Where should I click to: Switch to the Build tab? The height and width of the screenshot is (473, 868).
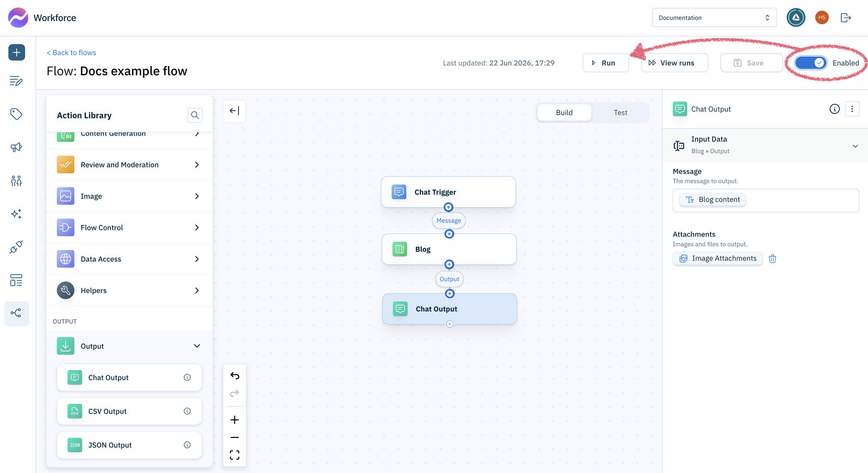click(x=564, y=113)
